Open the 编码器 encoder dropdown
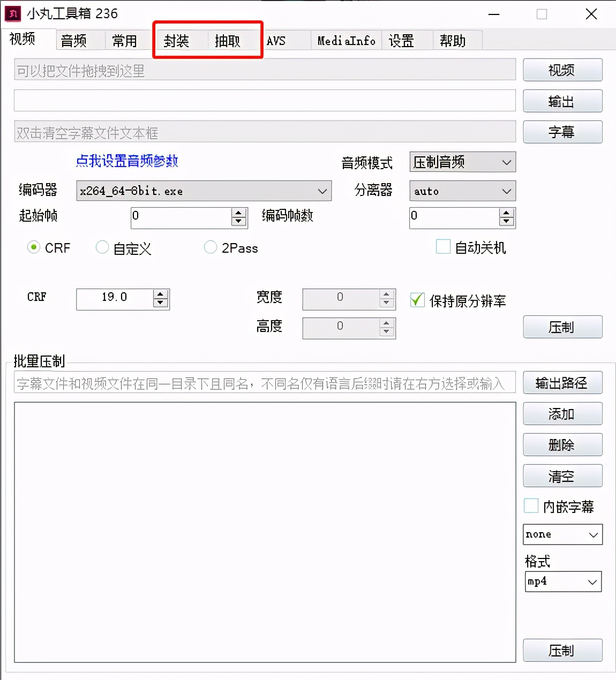 [x=321, y=191]
